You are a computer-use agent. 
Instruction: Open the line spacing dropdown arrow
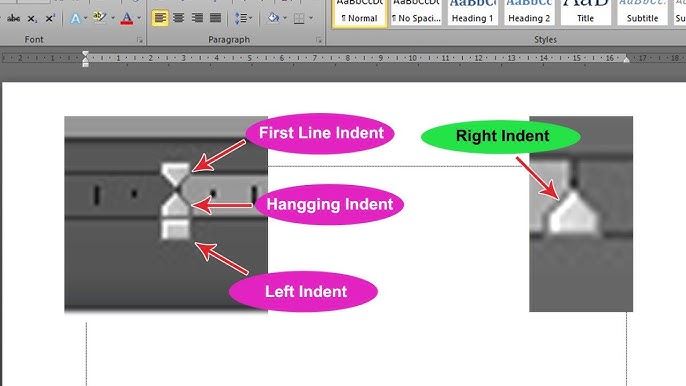pyautogui.click(x=250, y=18)
